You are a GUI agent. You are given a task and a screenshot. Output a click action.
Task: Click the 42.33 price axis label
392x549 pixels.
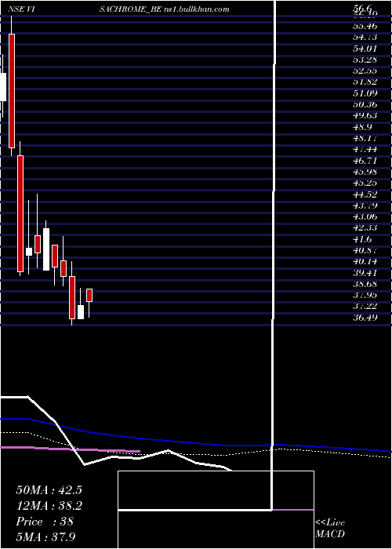click(365, 228)
